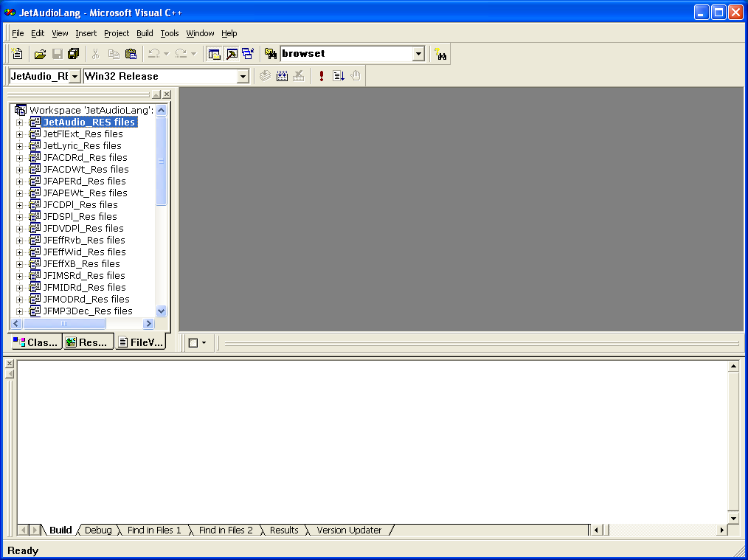The width and height of the screenshot is (748, 560).
Task: Click the workspace tree horizontal scrollbar thumb
Action: point(64,323)
